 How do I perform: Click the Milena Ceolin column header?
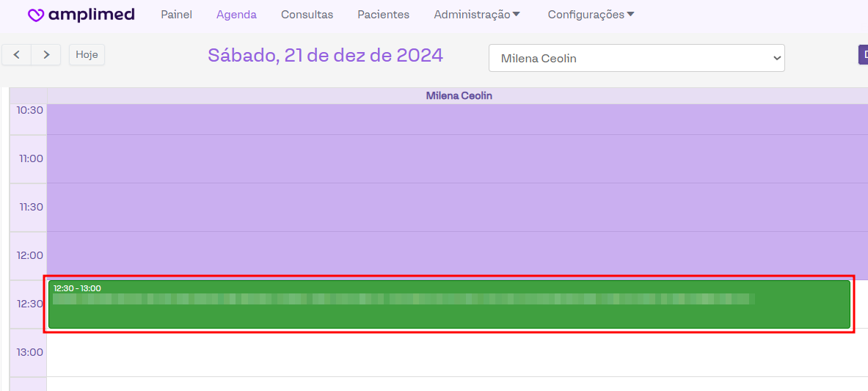(459, 96)
